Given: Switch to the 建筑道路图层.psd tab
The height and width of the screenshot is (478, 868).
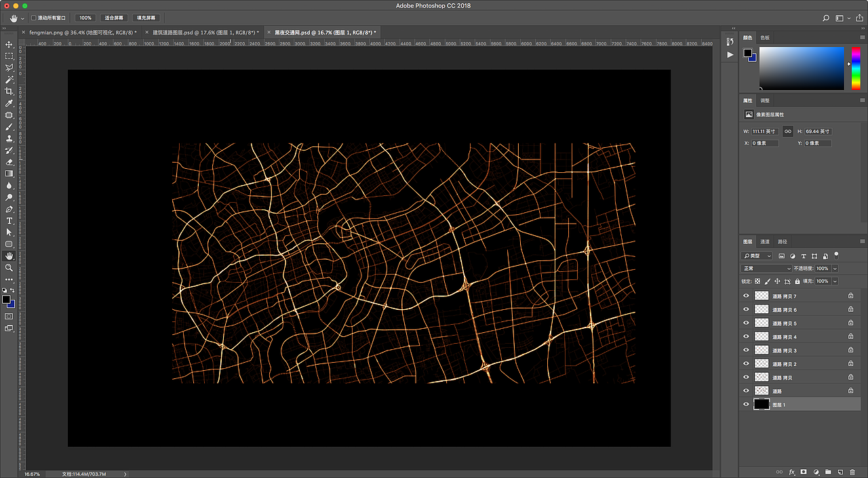Looking at the screenshot, I should [x=205, y=32].
